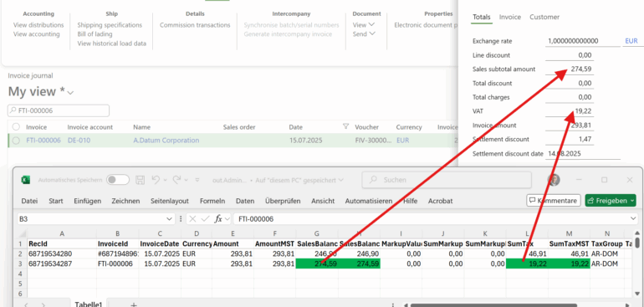Click the green SumTax cell L3
The width and height of the screenshot is (644, 307).
coord(528,264)
